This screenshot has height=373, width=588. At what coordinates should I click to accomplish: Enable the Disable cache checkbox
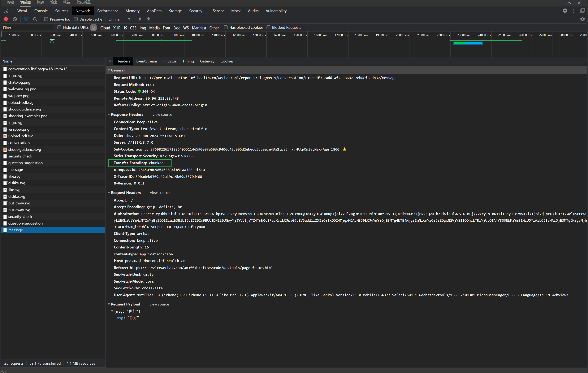(x=76, y=19)
